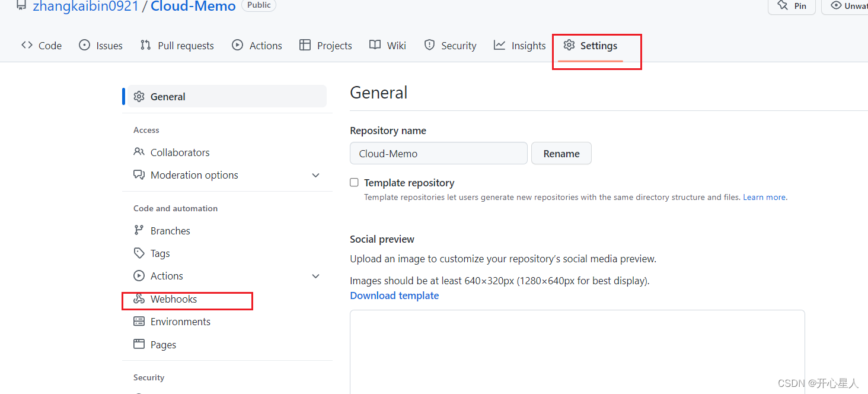Screen dimensions: 868x394
Task: Follow the Learn more link
Action: (x=764, y=197)
